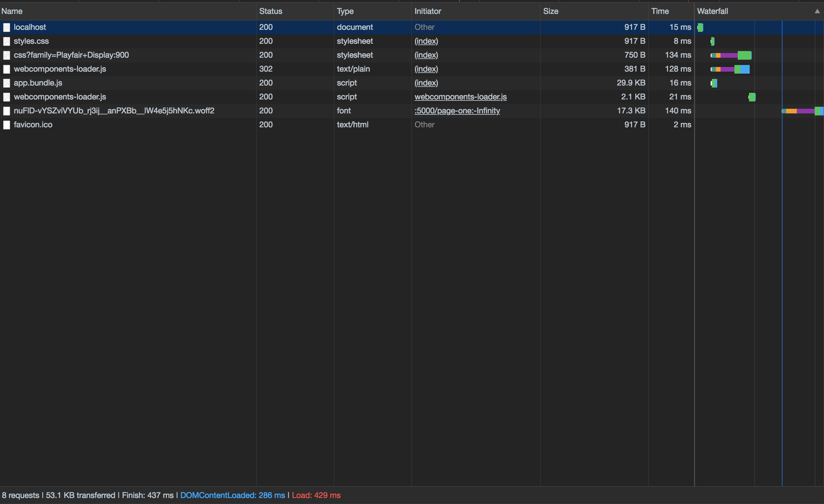Open the webcomponents-loader.js initiator link

tap(460, 97)
